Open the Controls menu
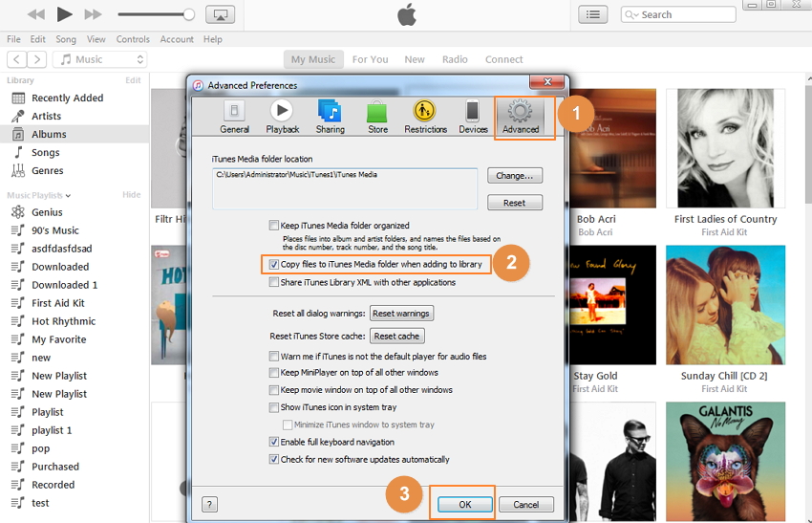 (133, 39)
